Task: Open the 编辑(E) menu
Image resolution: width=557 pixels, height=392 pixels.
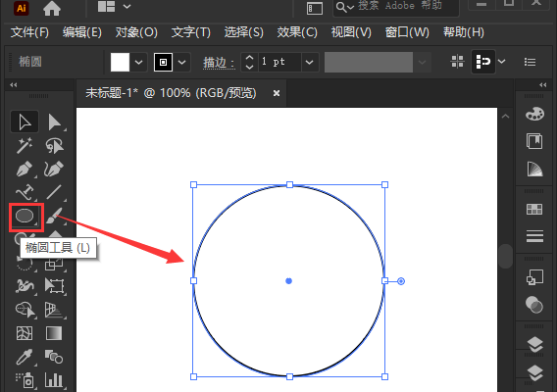Action: (x=82, y=32)
